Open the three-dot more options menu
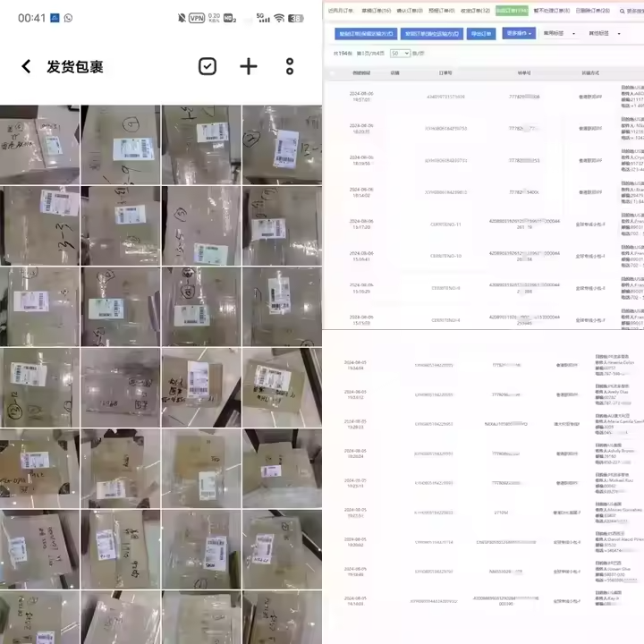Viewport: 644px width, 644px height. [290, 66]
